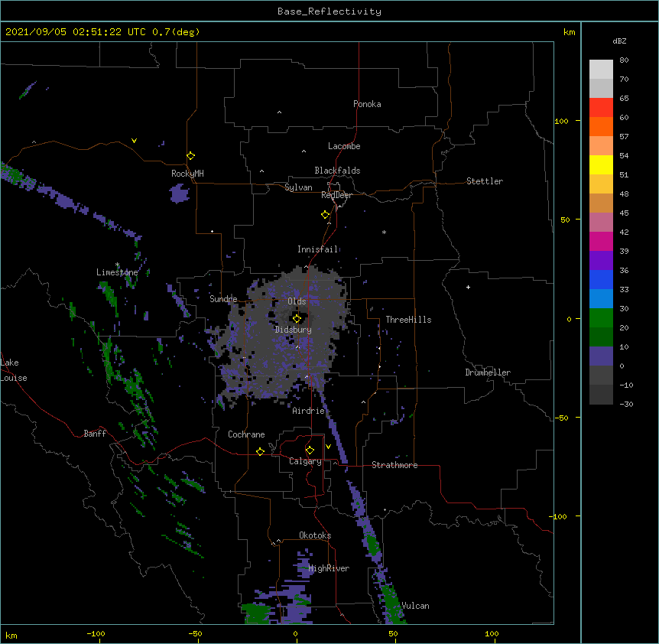Click the Didsbury city label
The height and width of the screenshot is (644, 659).
pos(294,330)
